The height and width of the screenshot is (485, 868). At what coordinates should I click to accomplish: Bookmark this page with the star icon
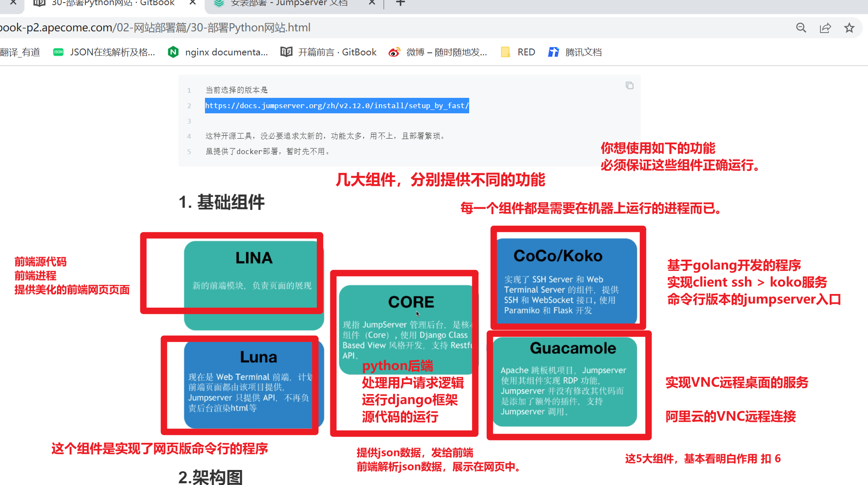[x=849, y=28]
